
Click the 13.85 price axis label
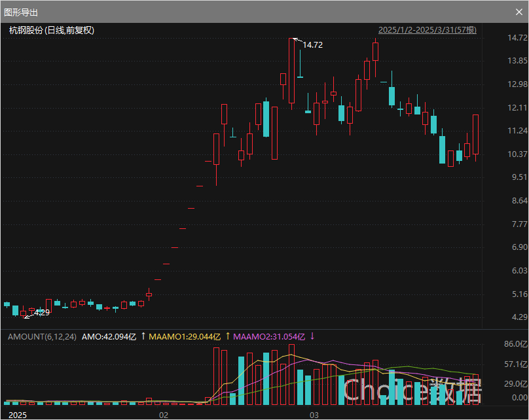(x=517, y=61)
